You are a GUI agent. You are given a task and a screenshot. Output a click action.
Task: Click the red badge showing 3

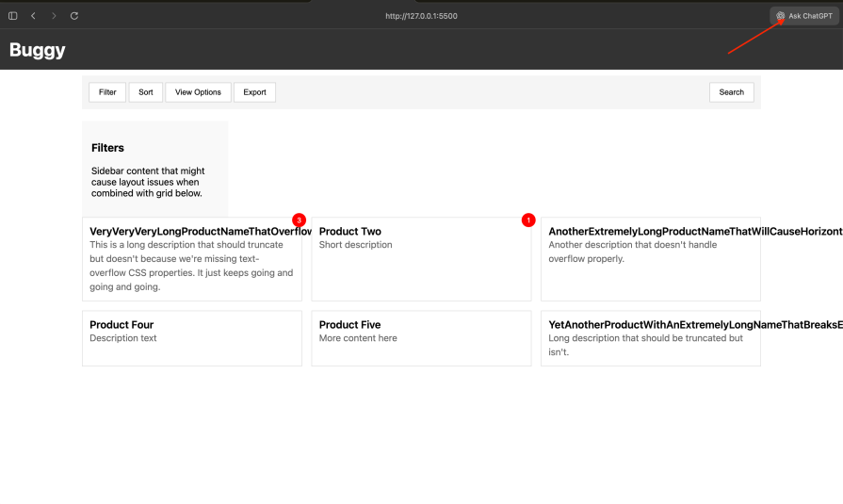[300, 220]
